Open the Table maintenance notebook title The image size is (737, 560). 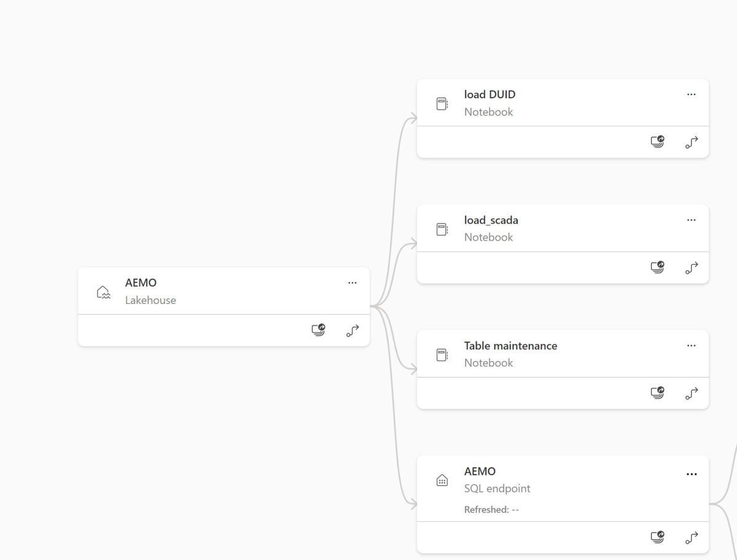tap(510, 346)
